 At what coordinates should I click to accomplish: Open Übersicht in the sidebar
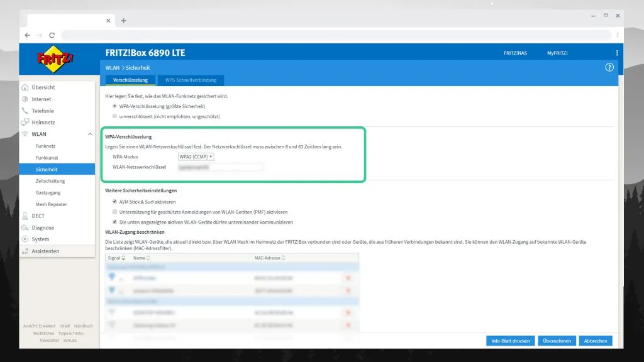(x=43, y=87)
